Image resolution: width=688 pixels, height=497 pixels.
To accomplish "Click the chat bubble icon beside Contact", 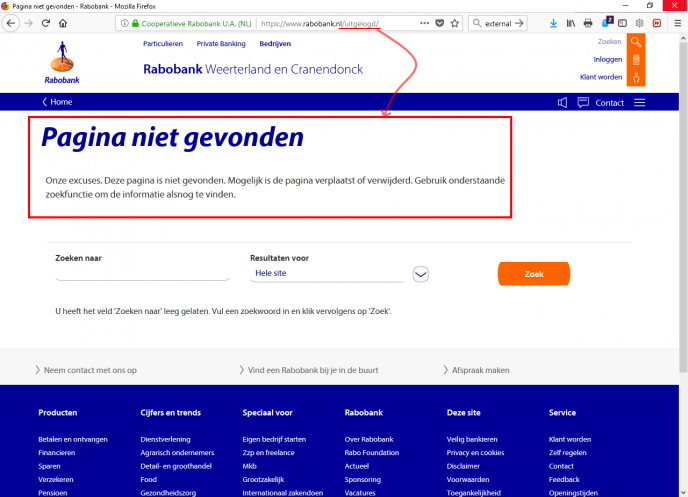I will click(583, 103).
